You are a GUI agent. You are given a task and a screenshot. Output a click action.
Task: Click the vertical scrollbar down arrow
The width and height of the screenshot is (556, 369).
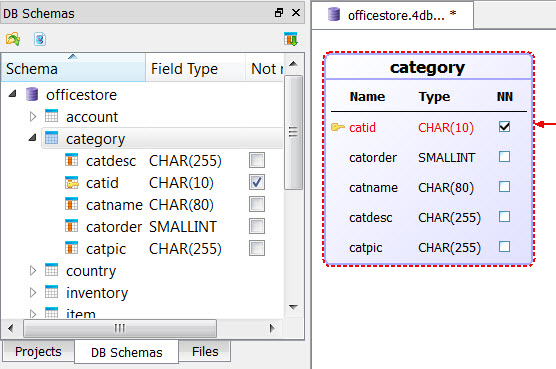(293, 307)
